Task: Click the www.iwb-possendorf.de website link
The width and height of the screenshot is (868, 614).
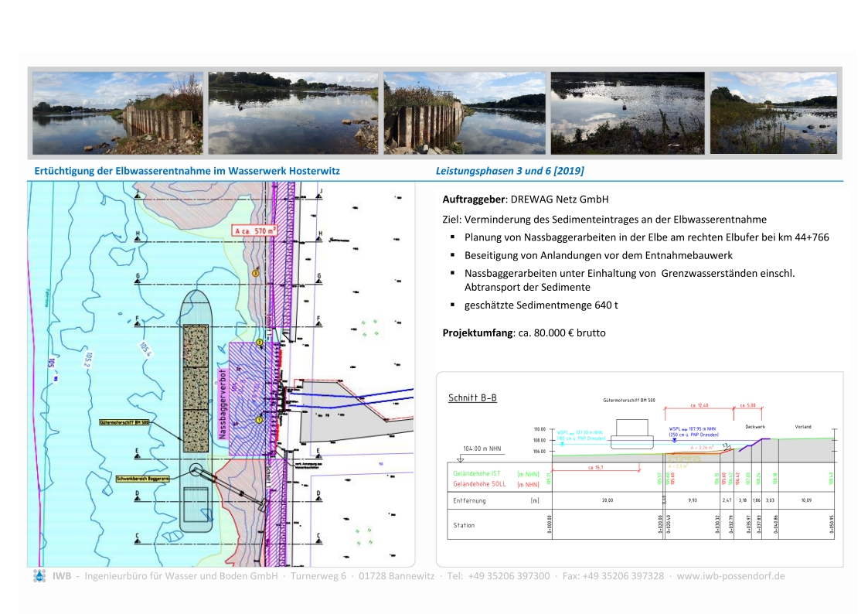Action: [730, 576]
